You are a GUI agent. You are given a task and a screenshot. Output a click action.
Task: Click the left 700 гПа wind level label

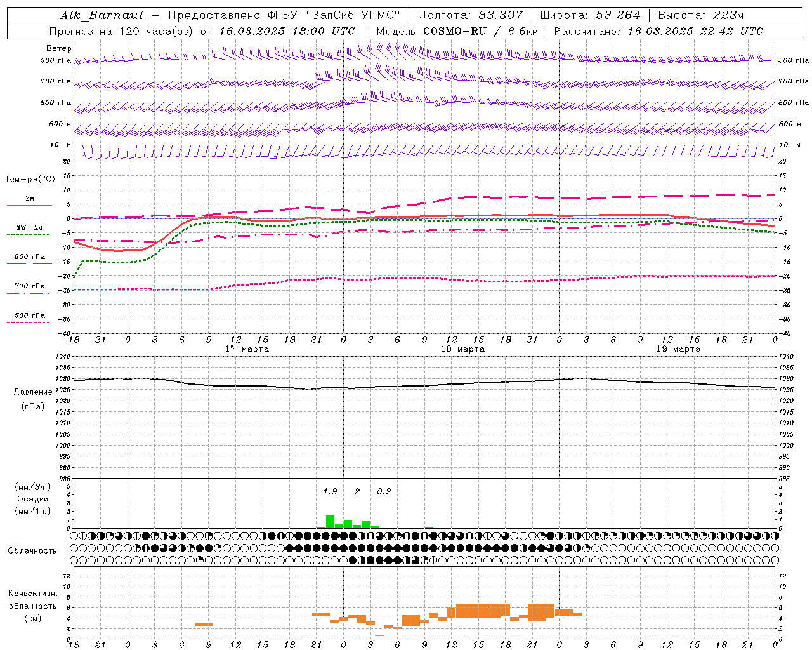(x=56, y=81)
